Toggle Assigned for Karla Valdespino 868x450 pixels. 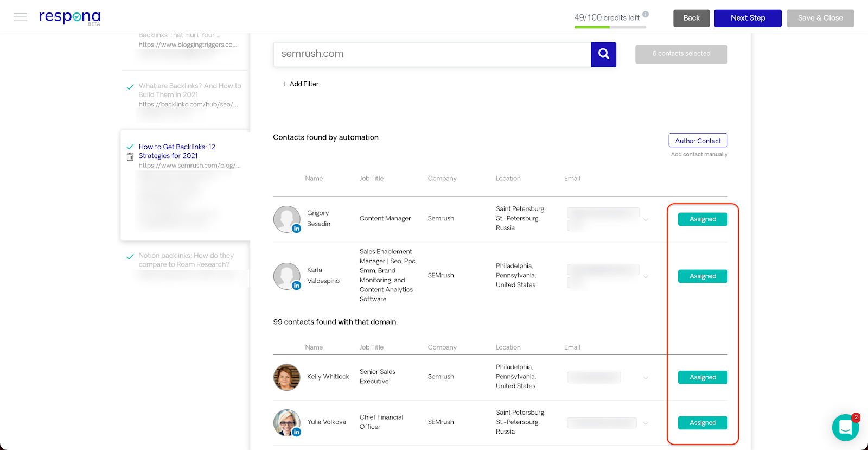click(703, 276)
